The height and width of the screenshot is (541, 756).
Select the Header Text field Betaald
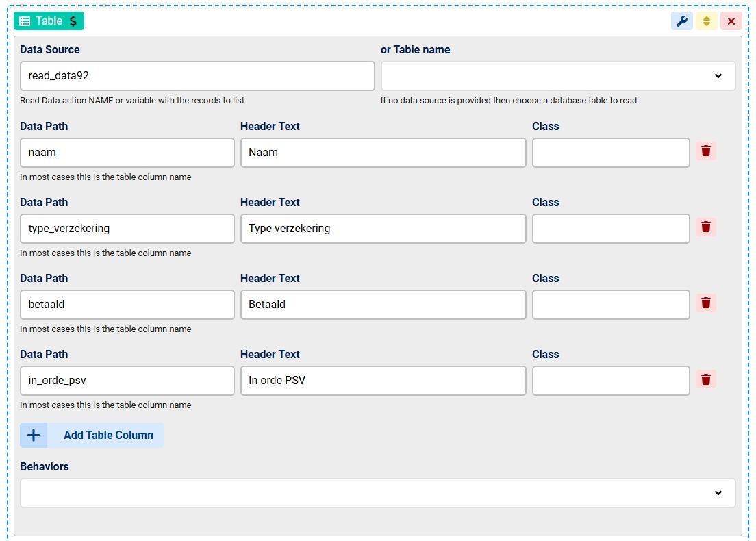coord(383,305)
